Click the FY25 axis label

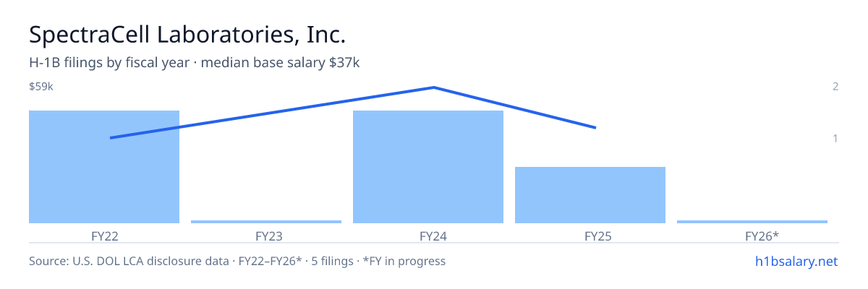point(590,236)
